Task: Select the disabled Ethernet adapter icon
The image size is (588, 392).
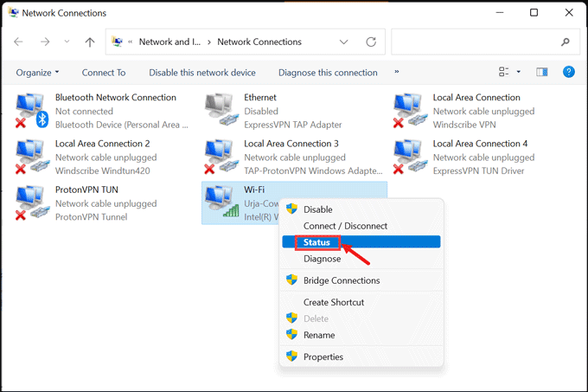Action: click(220, 111)
